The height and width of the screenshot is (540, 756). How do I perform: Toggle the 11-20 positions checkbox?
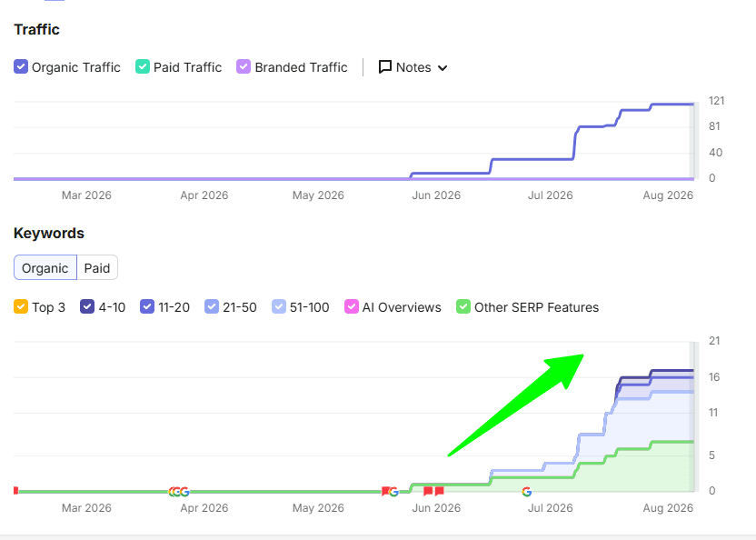point(147,307)
